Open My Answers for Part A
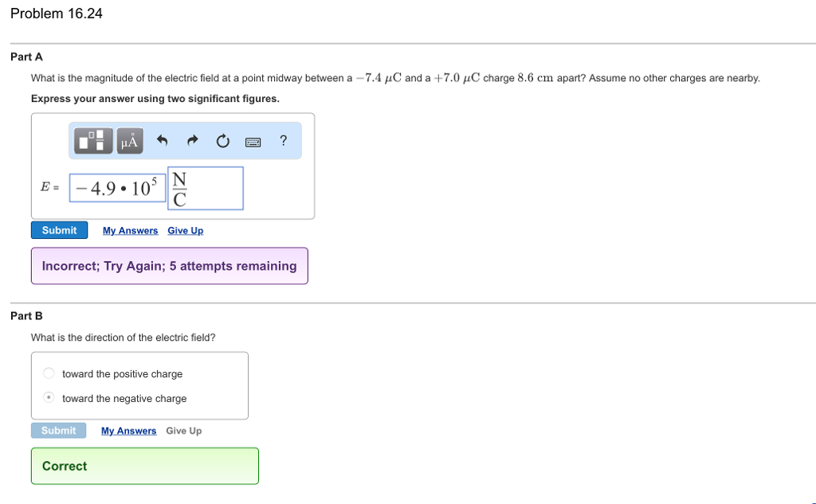Screen dimensions: 816x504 [130, 230]
